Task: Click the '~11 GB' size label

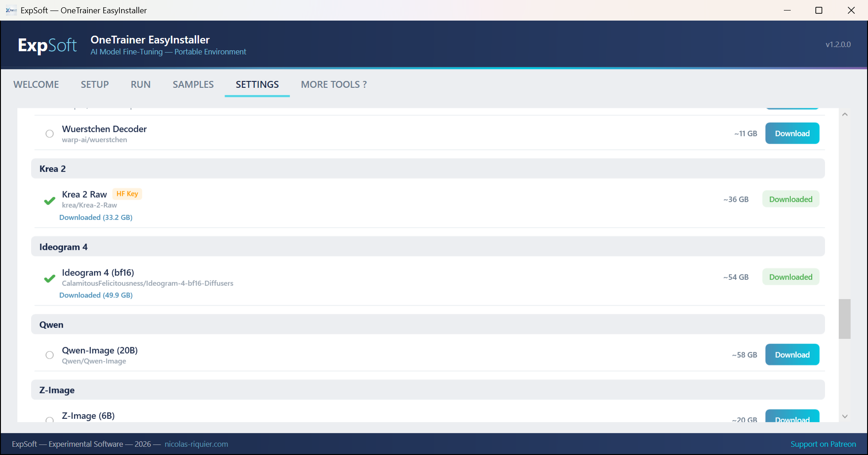Action: point(746,134)
